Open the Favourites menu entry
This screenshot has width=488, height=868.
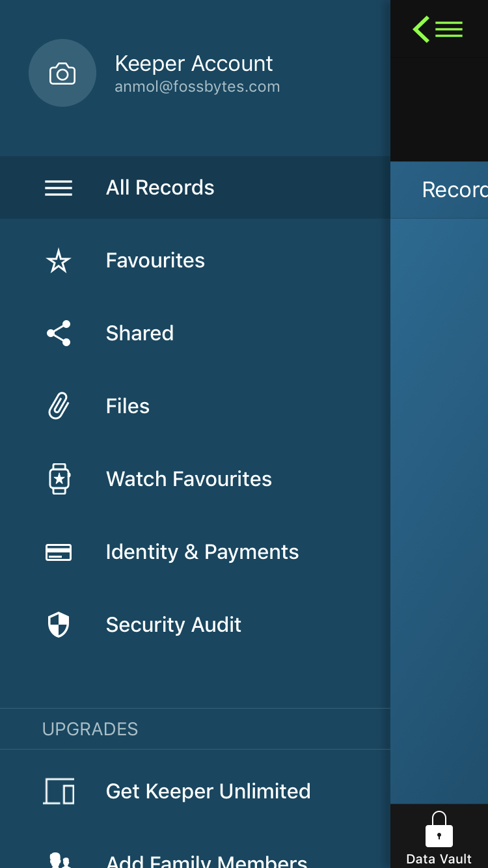(156, 260)
